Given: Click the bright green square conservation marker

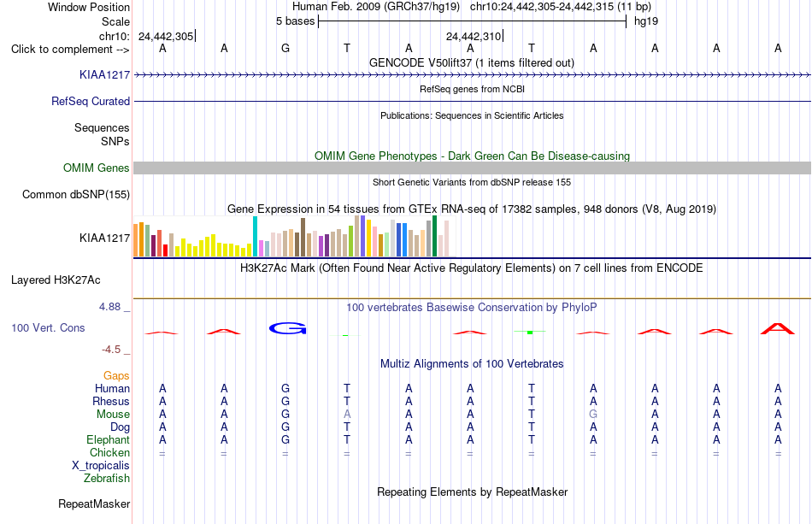Looking at the screenshot, I should (x=530, y=332).
